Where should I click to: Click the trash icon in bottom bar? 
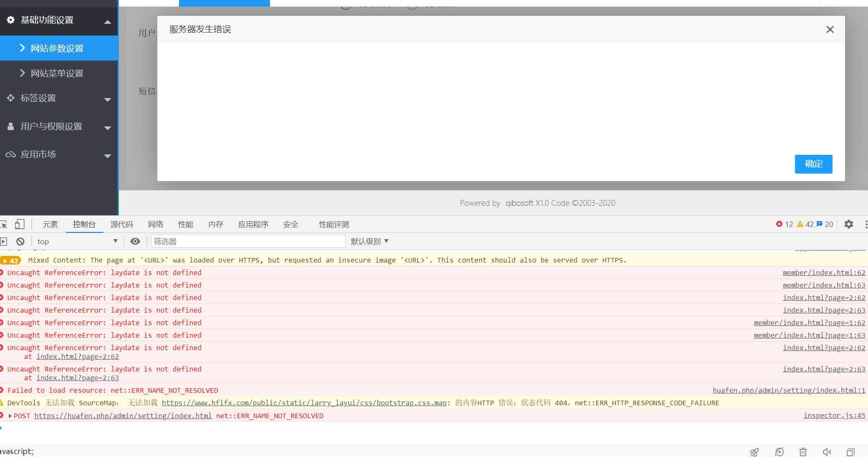(x=803, y=452)
